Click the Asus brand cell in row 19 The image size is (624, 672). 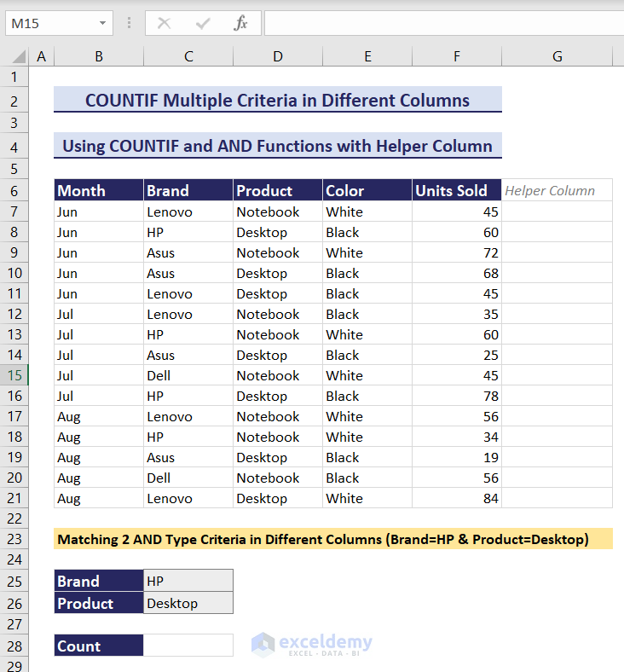(x=188, y=457)
